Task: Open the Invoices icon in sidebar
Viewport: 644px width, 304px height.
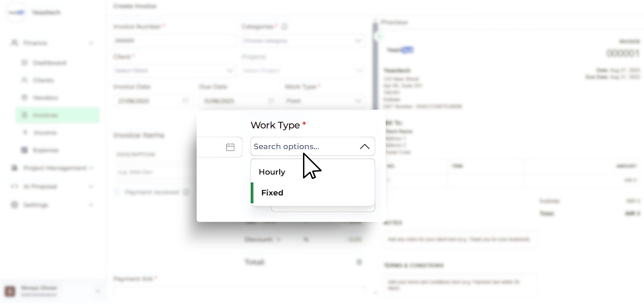Action: (x=25, y=115)
